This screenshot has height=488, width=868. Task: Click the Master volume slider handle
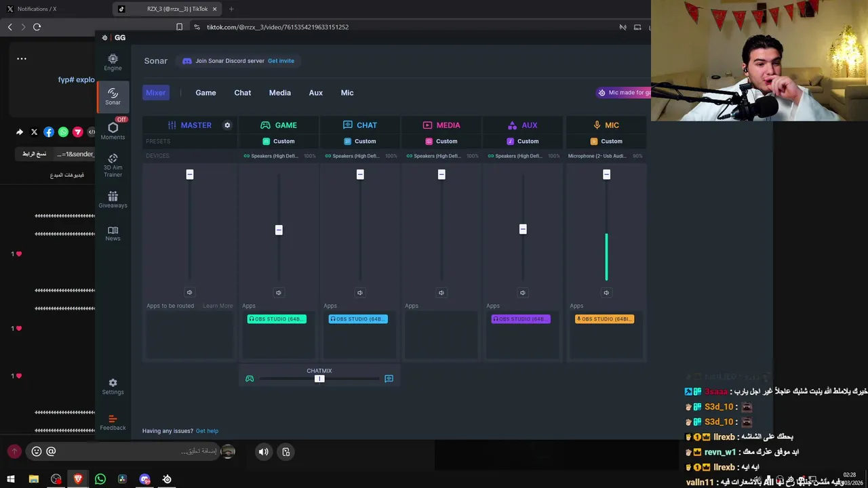pos(190,175)
